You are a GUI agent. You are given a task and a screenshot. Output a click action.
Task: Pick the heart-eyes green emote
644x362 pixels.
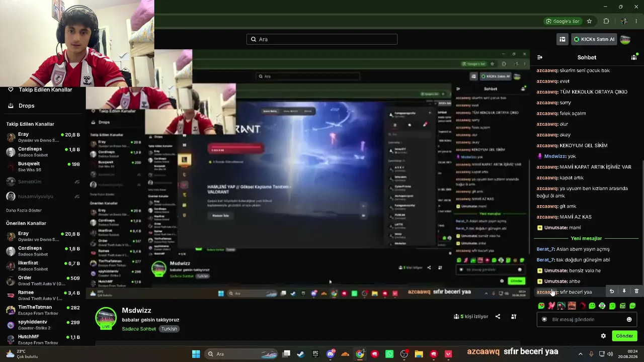(541, 306)
